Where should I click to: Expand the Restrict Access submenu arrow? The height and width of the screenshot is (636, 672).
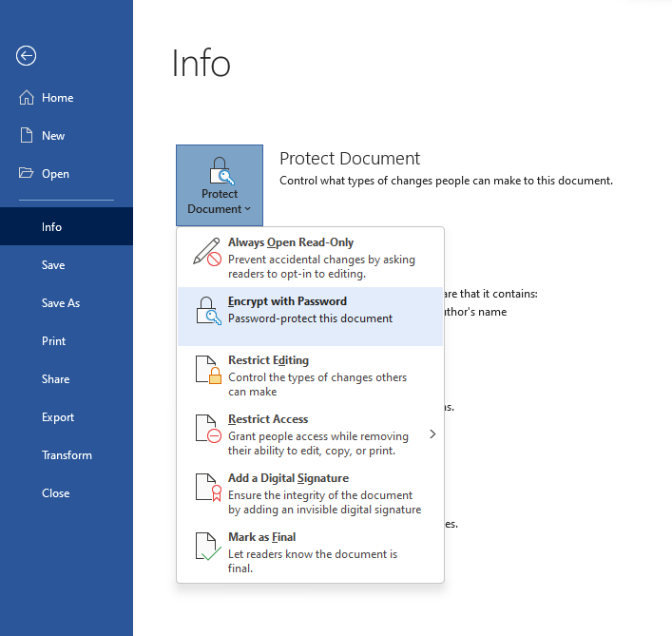coord(432,434)
